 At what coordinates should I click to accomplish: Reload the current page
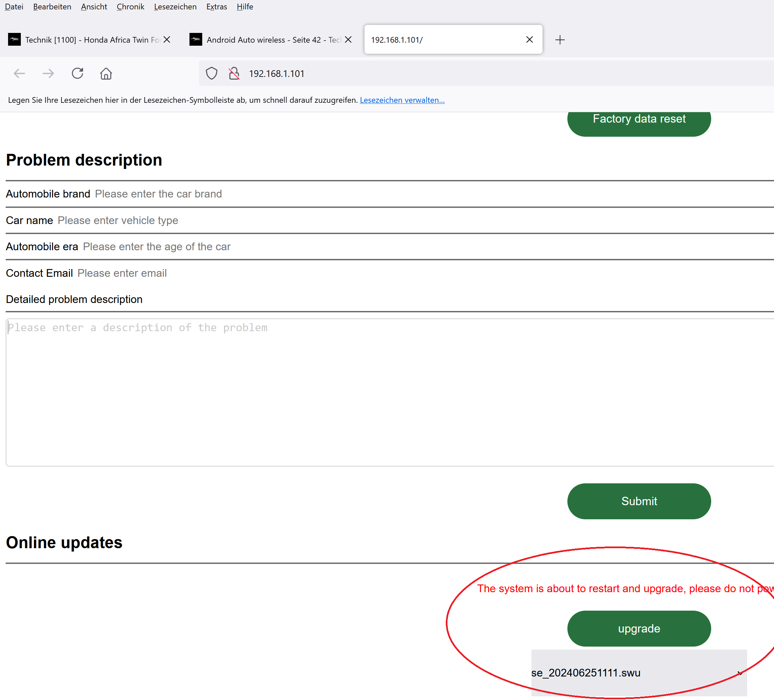pos(77,73)
